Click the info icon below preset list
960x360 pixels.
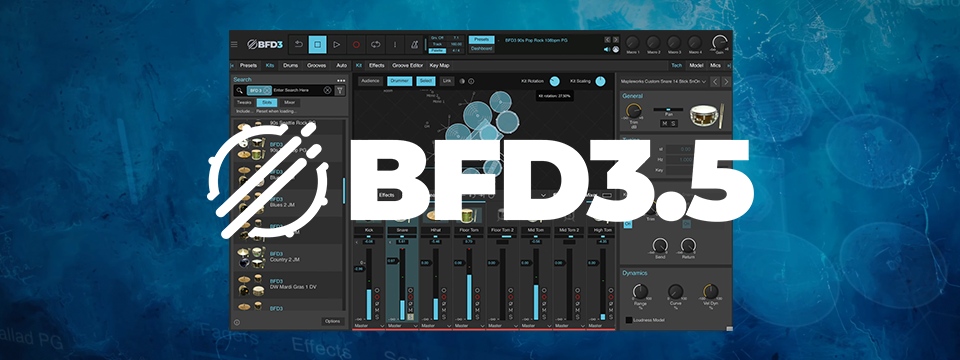pyautogui.click(x=237, y=322)
